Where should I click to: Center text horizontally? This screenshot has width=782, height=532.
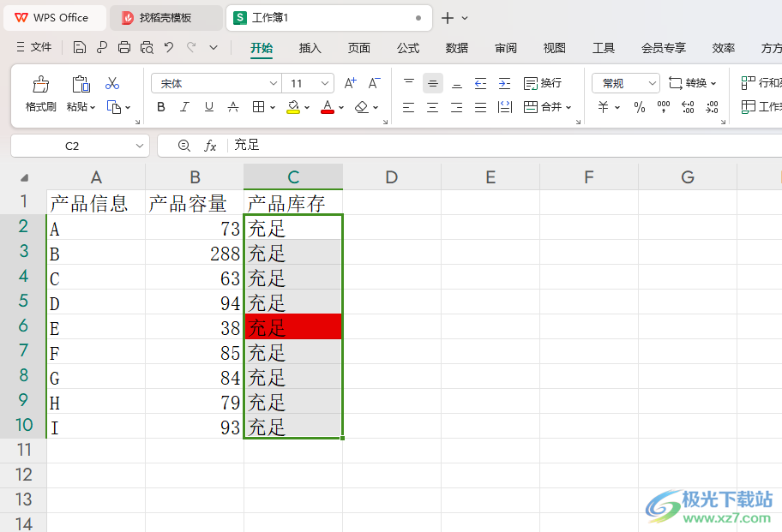[x=432, y=107]
